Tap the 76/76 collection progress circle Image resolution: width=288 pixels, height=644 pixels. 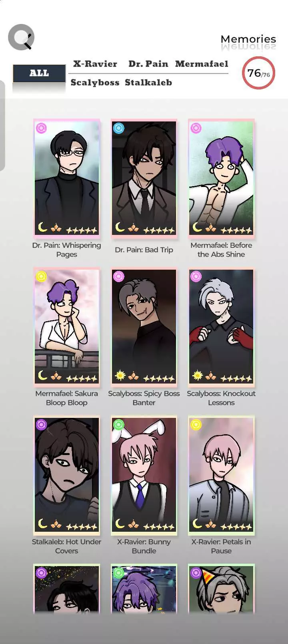(259, 73)
